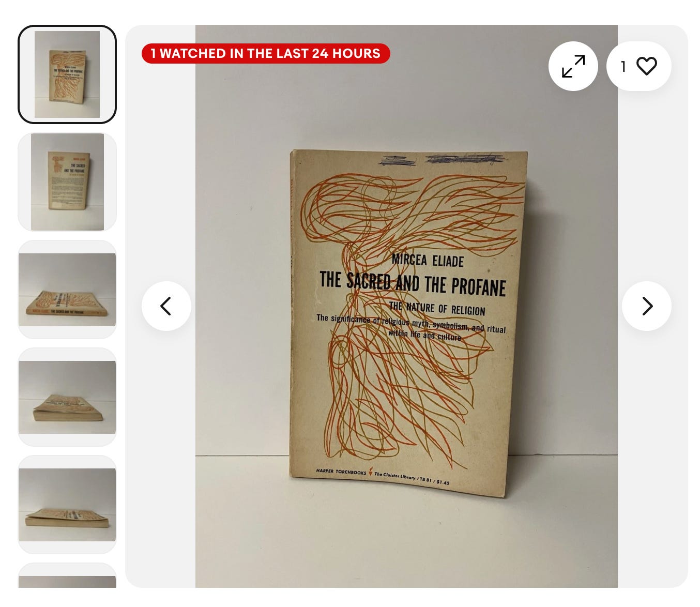View the back cover thumbnail
The width and height of the screenshot is (700, 607).
(x=67, y=182)
